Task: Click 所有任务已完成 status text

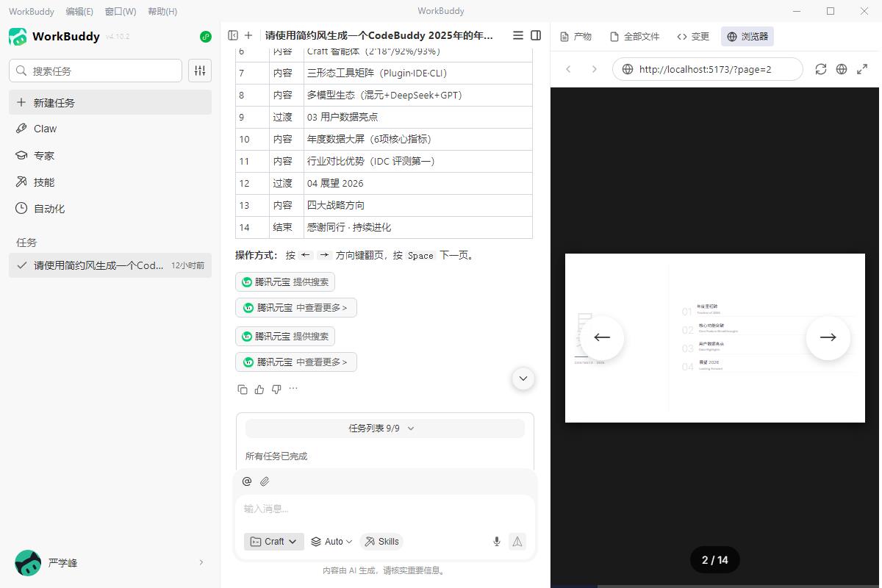Action: (276, 456)
